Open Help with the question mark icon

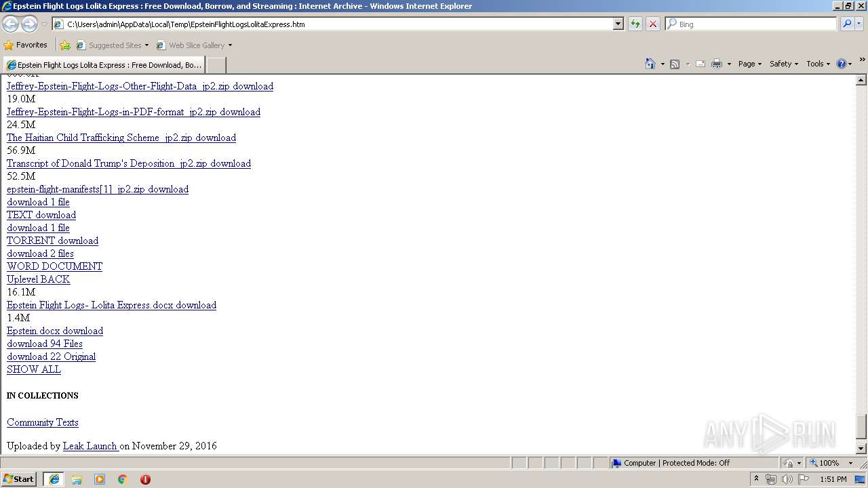[842, 64]
